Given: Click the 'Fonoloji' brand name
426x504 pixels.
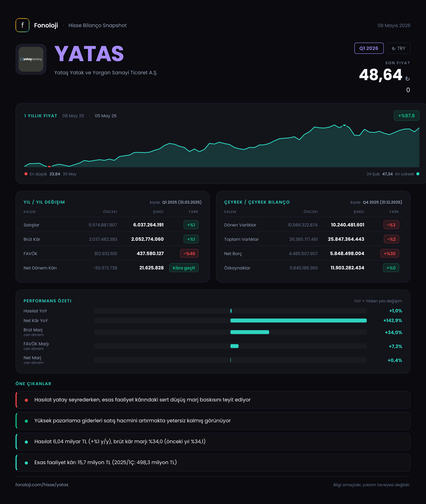Looking at the screenshot, I should 46,25.
